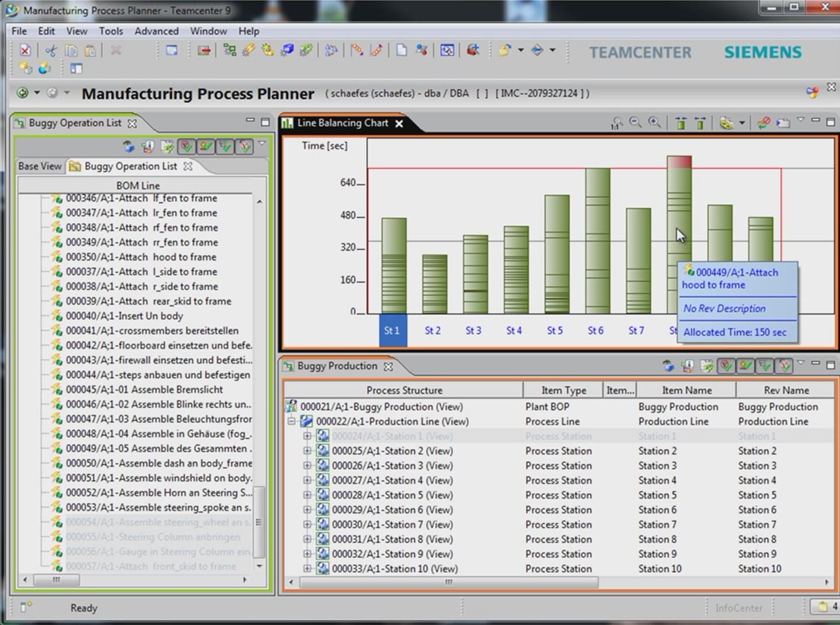Click the icon at right of Manufacturing Process Planner header
This screenshot has width=840, height=625.
click(x=812, y=92)
